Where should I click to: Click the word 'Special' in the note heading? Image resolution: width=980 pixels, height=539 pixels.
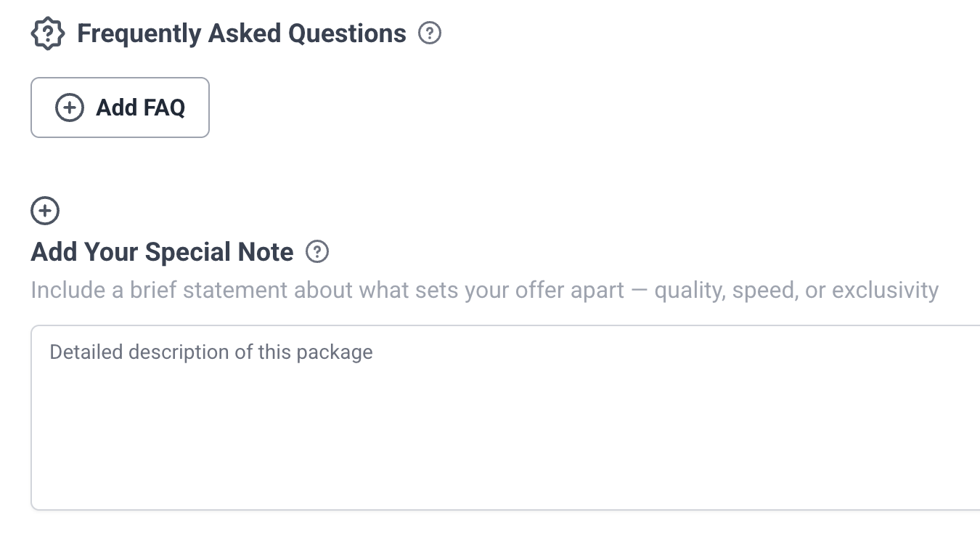click(189, 252)
